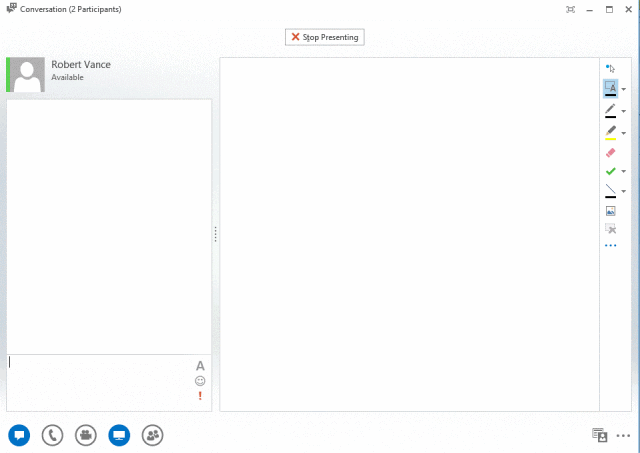Screen dimensions: 640x453
Task: Expand line shape options arrow
Action: [x=623, y=191]
